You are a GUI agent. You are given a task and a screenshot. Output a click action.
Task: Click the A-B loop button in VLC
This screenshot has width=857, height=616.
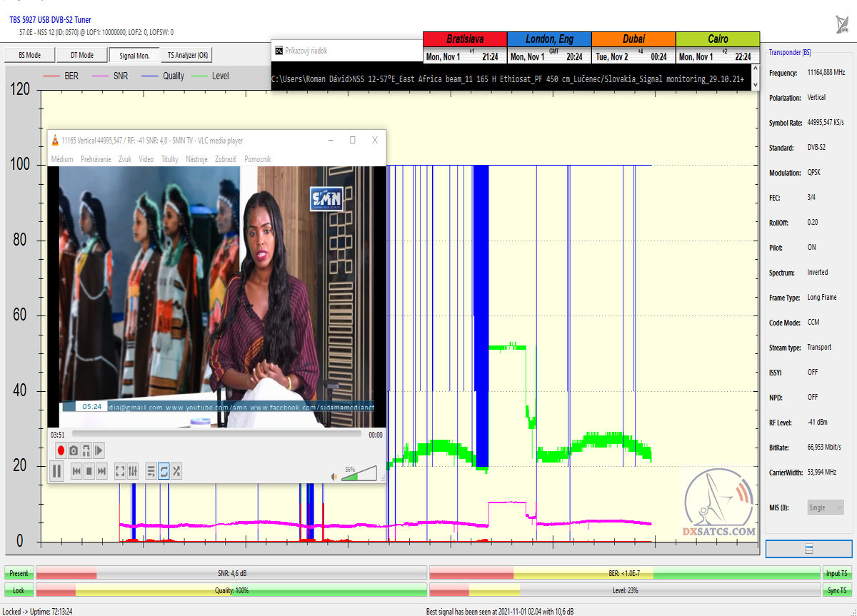point(86,450)
